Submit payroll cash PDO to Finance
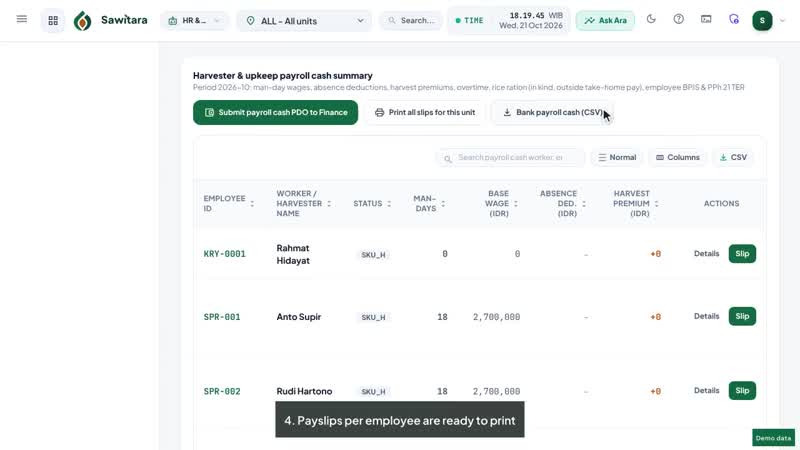Image resolution: width=800 pixels, height=450 pixels. point(276,112)
